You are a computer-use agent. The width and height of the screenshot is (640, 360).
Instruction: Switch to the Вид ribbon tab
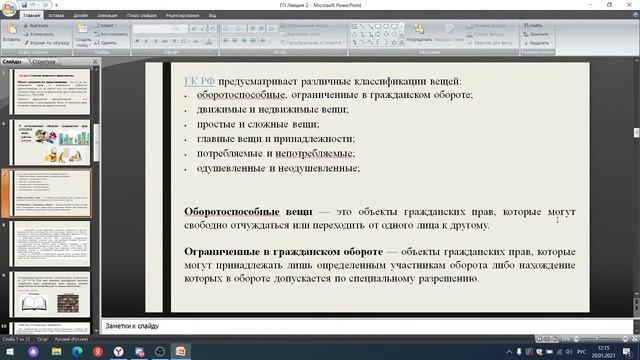[x=212, y=16]
